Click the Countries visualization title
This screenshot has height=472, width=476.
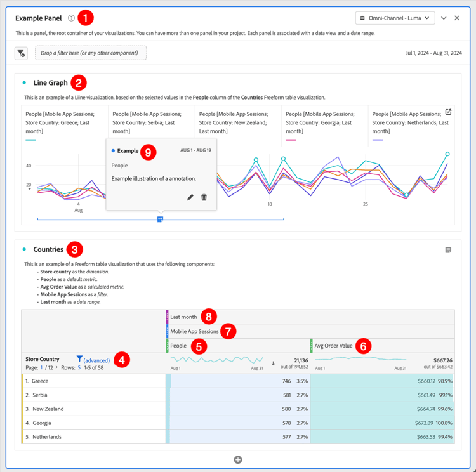pyautogui.click(x=48, y=249)
